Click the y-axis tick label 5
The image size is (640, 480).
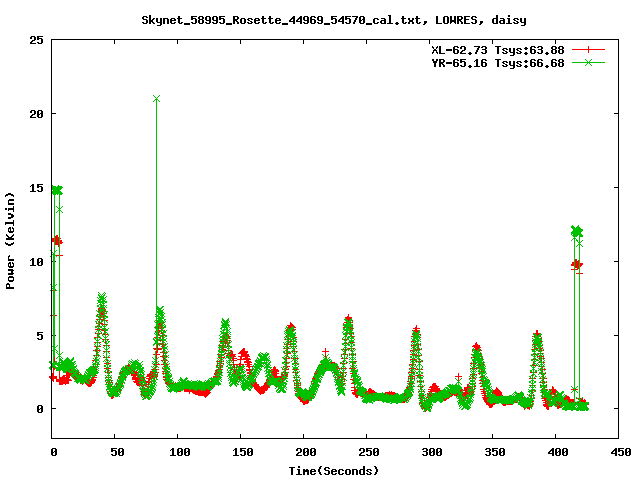40,336
